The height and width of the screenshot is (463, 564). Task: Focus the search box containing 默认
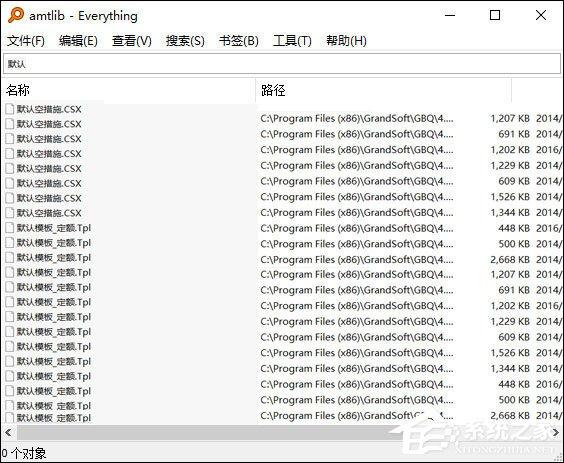(x=282, y=64)
